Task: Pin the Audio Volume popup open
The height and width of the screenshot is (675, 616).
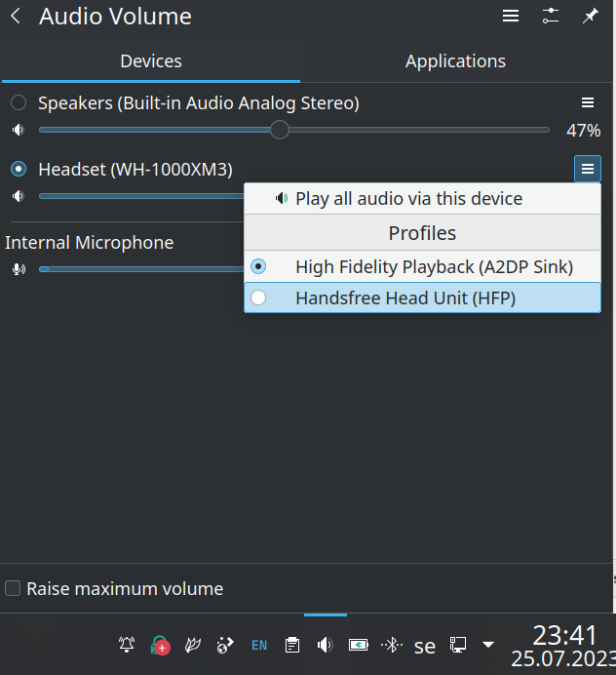Action: 591,17
